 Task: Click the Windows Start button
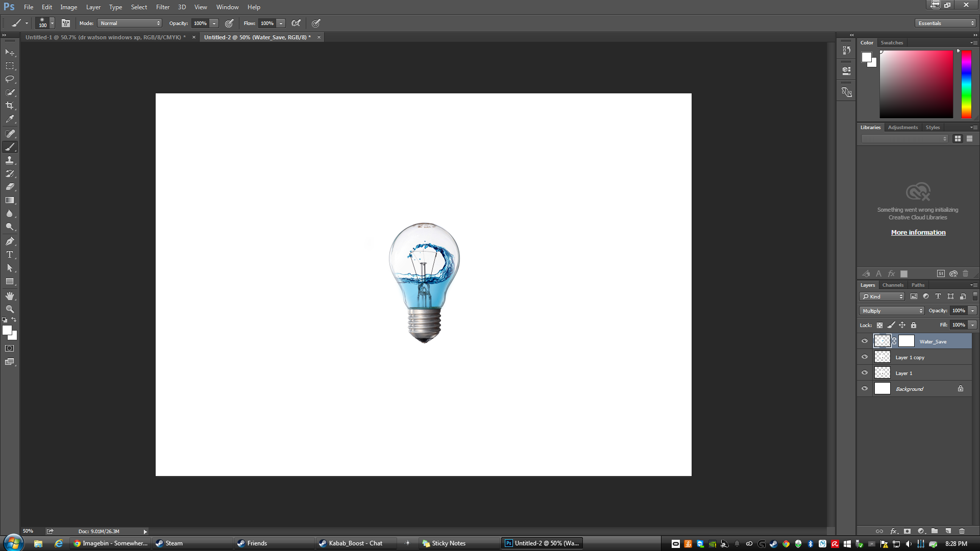click(13, 543)
